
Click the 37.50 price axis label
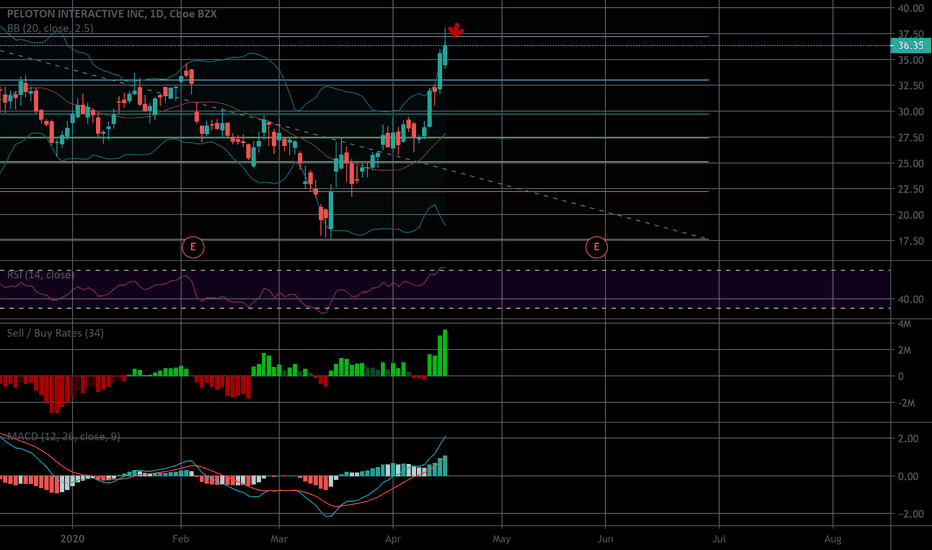pos(911,34)
